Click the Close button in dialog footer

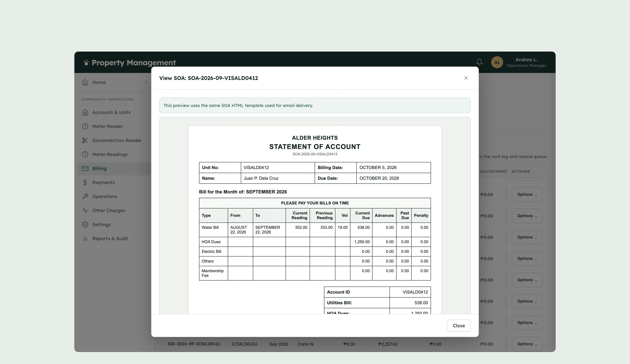tap(458, 326)
